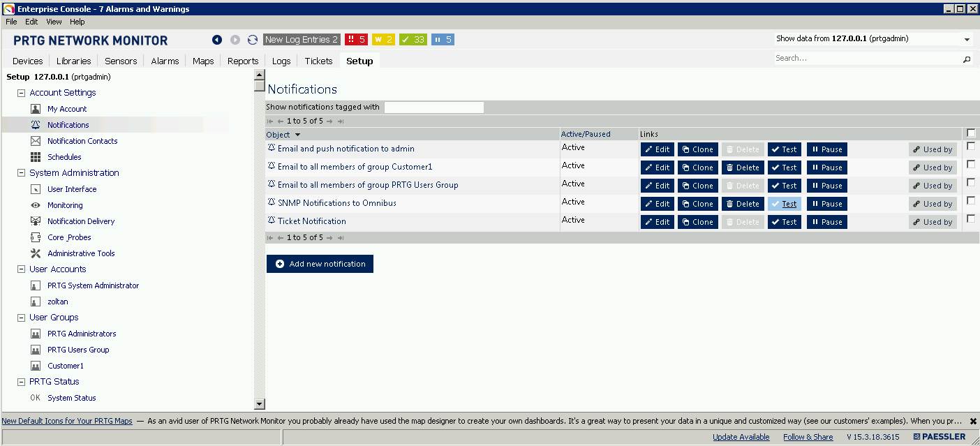Click the Administrative Tools wrench icon

(36, 253)
